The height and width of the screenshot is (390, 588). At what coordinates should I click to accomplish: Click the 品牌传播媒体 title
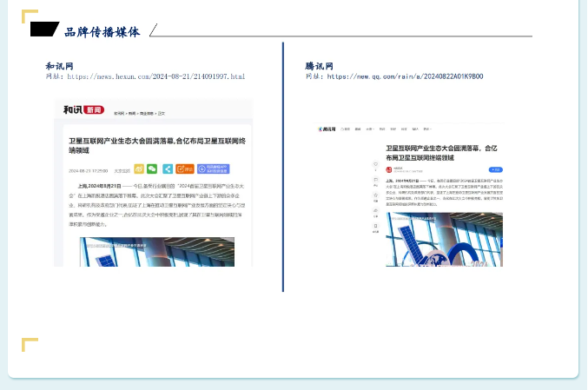coord(102,32)
